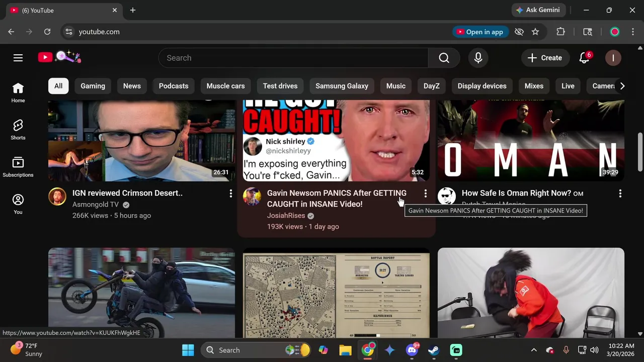Go to Home in the sidebar
The image size is (644, 362).
pos(18,93)
